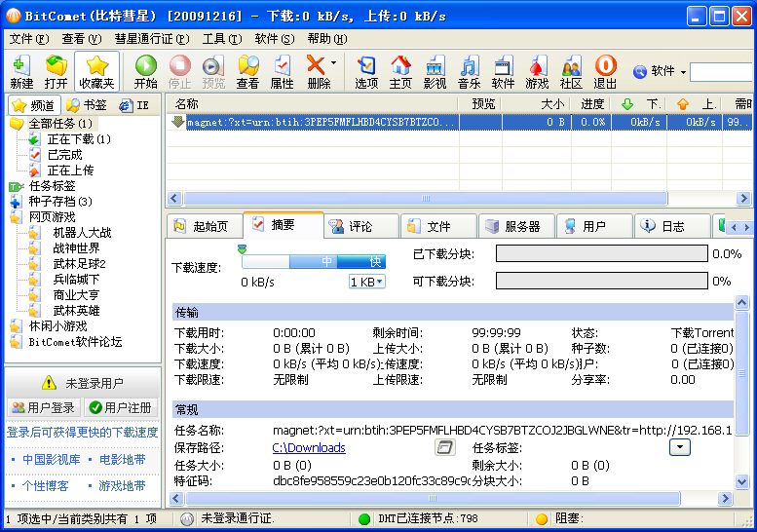Click the download speed 中/快 slider
Viewport: 757px width, 532px height.
pyautogui.click(x=314, y=261)
